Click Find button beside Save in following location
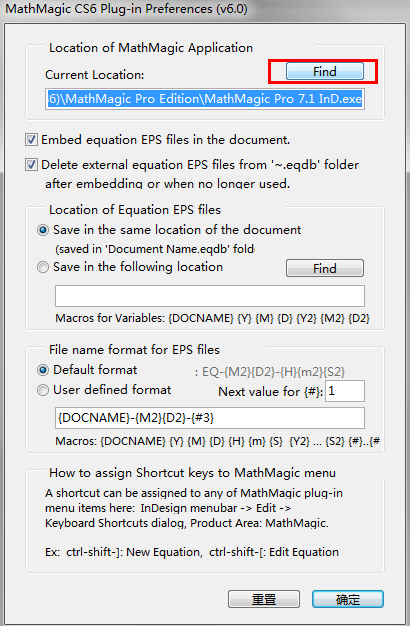Viewport: 410px width, 626px height. [x=325, y=268]
